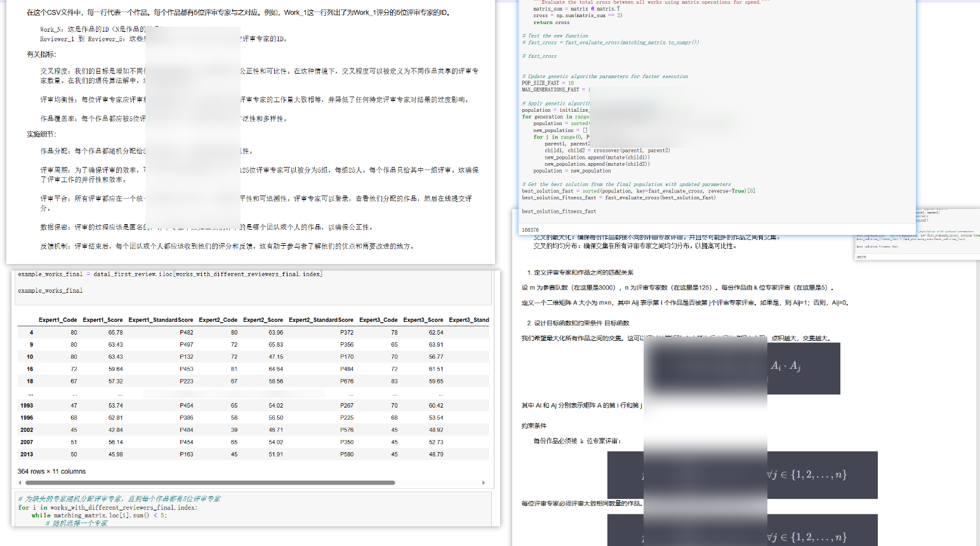Click the "实施细节:" heading in the text document
The width and height of the screenshot is (980, 546).
[x=41, y=135]
